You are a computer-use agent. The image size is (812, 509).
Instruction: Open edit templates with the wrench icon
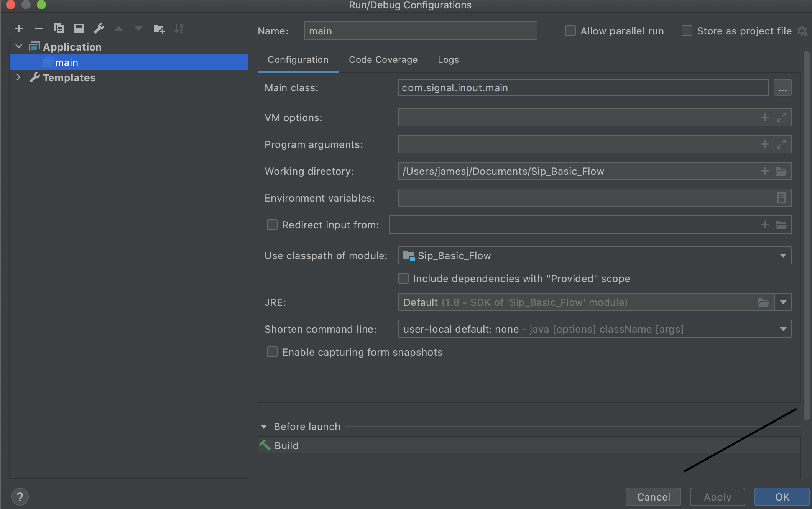[99, 28]
